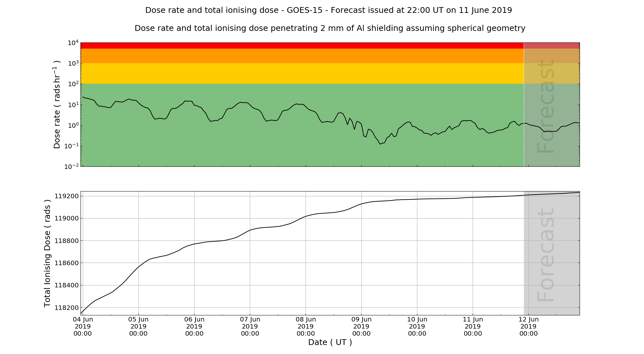The width and height of the screenshot is (644, 354).
Task: Click the GOES-15 forecast main title
Action: click(x=328, y=10)
